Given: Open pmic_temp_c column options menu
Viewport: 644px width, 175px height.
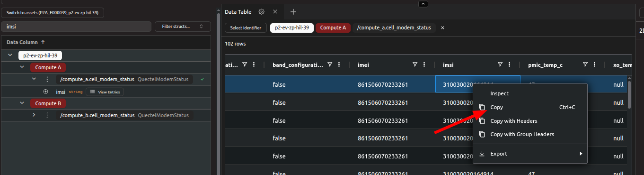Looking at the screenshot, I should (x=595, y=64).
